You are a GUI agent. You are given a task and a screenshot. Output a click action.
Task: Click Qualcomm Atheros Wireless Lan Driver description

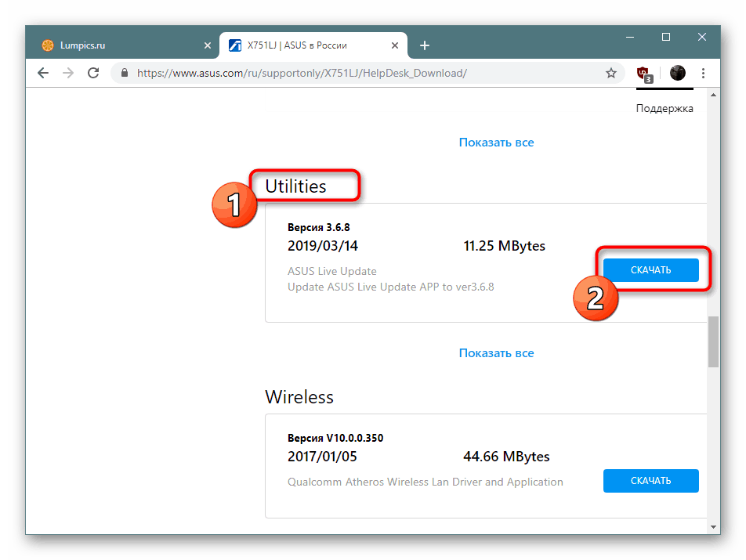(x=425, y=482)
